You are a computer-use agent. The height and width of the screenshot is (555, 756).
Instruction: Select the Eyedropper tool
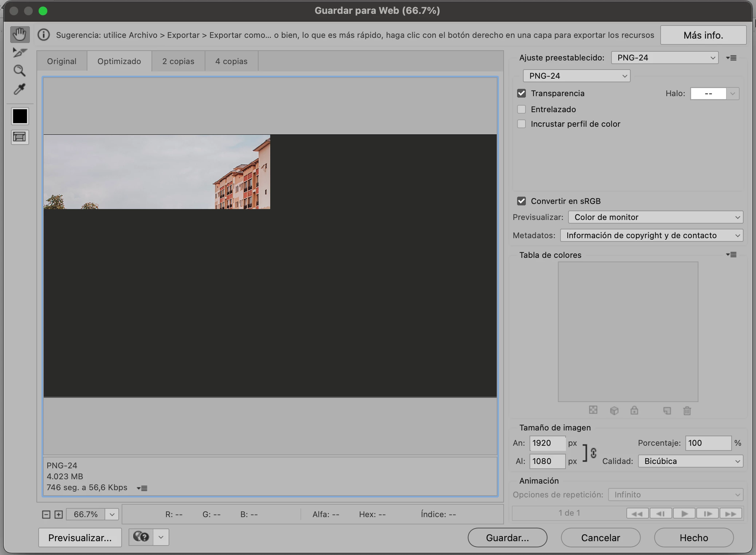click(20, 89)
